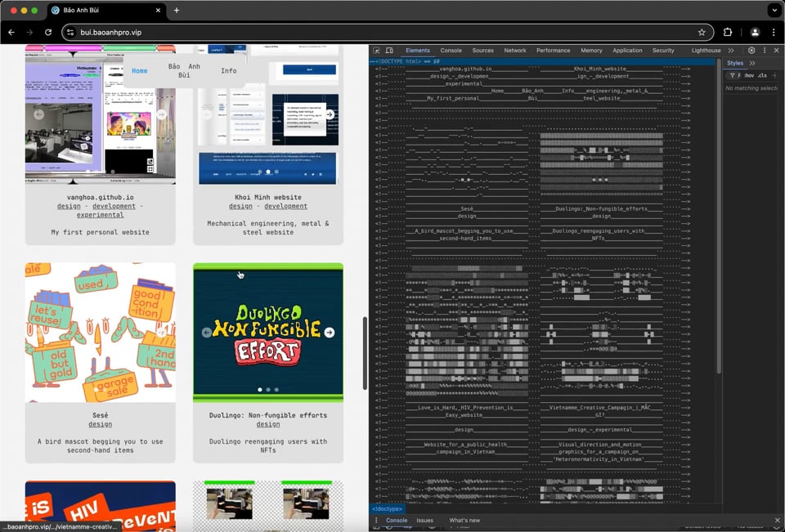
Task: Toggle the :hov element state panel
Action: point(750,75)
